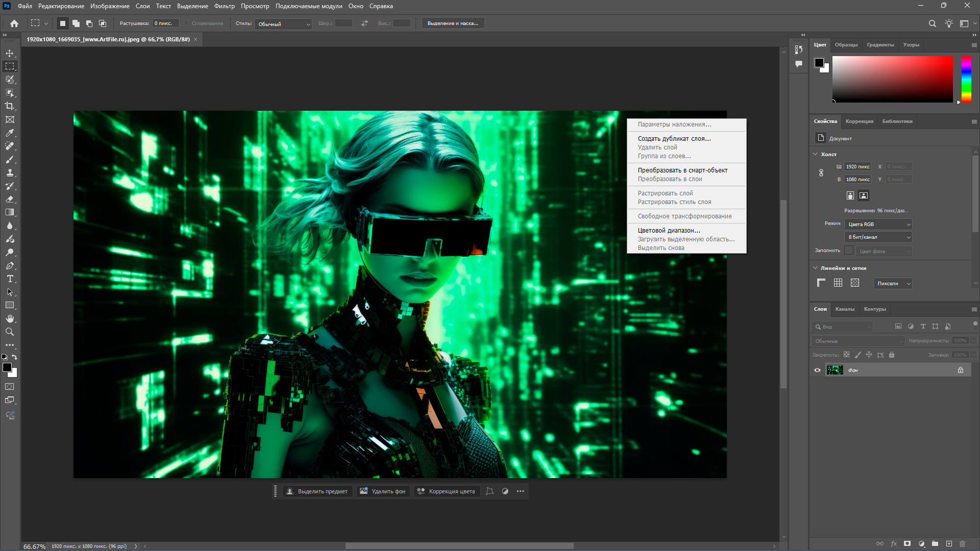Click the delete layer trash icon
980x551 pixels.
click(962, 544)
